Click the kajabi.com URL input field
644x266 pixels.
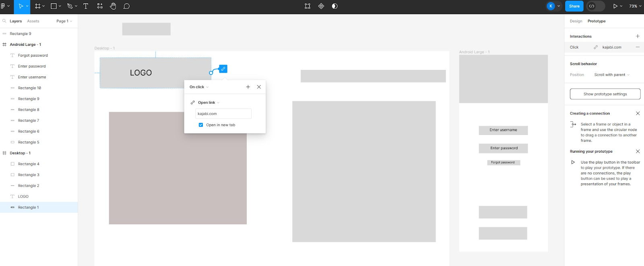(x=223, y=114)
